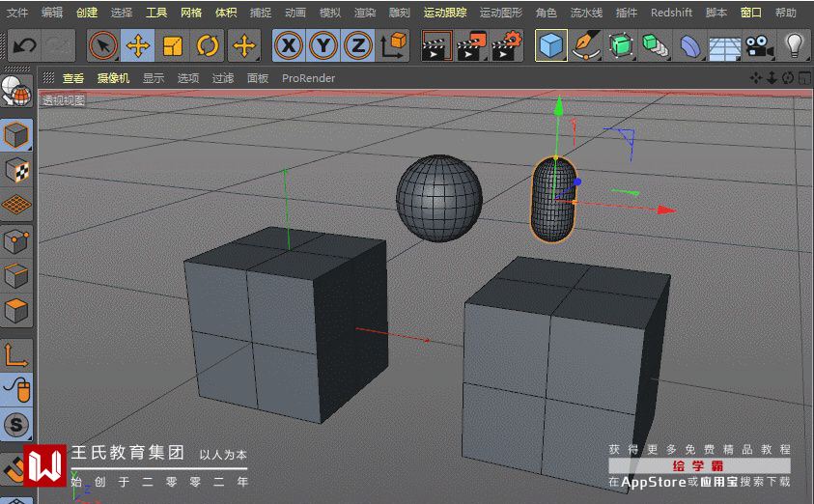Toggle the Z axis lock
The image size is (814, 504).
click(357, 46)
